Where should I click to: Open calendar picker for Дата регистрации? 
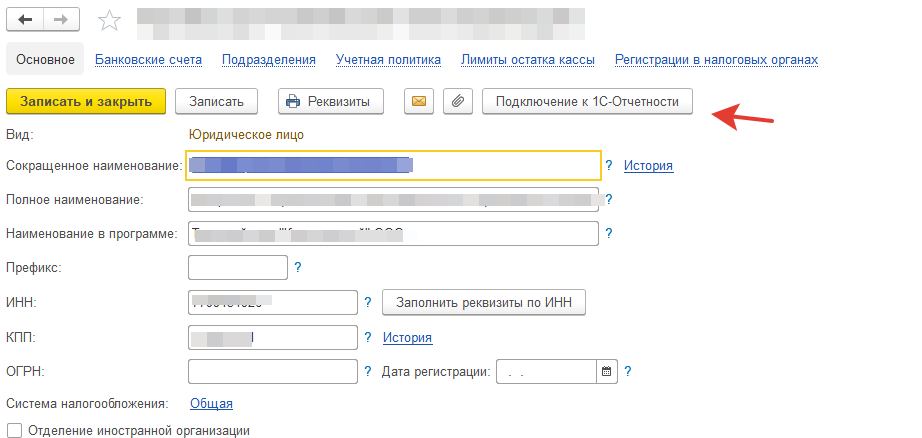point(606,371)
